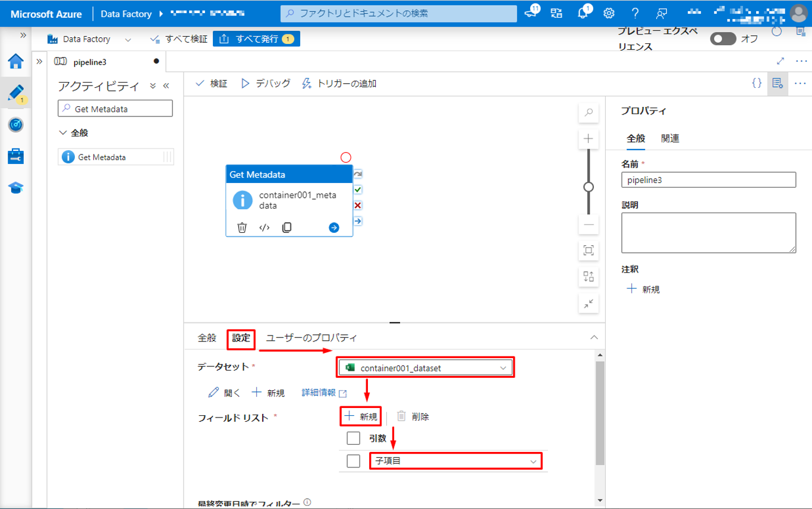Open the pipeline JSON code view braces icon
The image size is (812, 509).
[757, 84]
